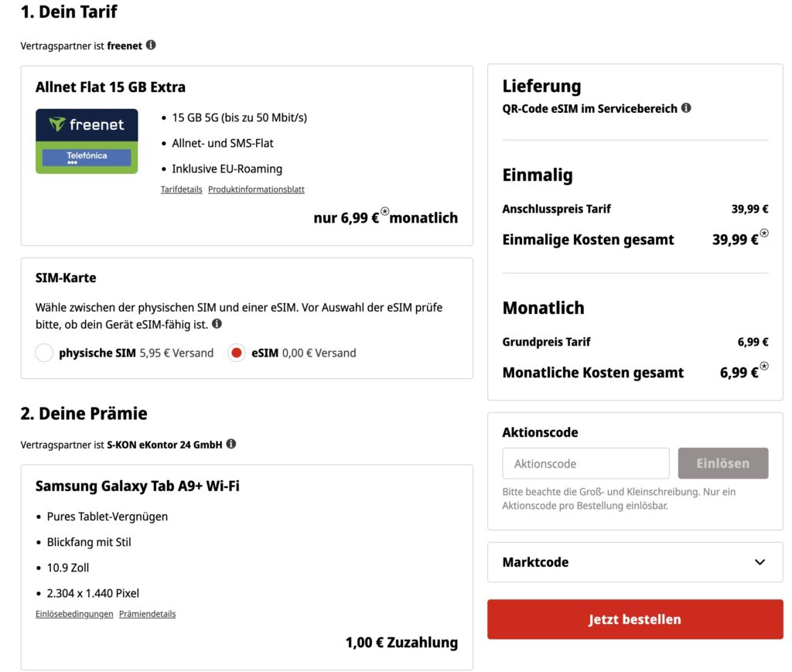Click the Einlösen button
The height and width of the screenshot is (672, 792).
723,463
